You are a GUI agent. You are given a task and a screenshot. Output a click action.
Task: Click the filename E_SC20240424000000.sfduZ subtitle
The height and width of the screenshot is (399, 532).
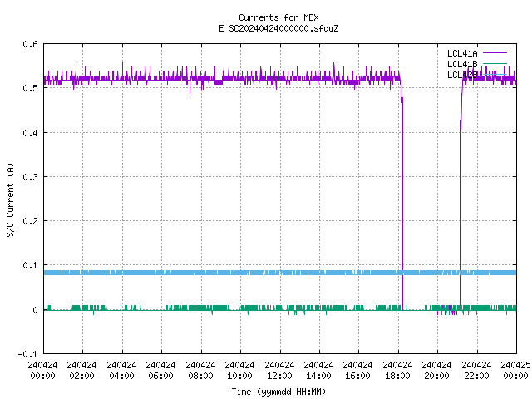(278, 28)
